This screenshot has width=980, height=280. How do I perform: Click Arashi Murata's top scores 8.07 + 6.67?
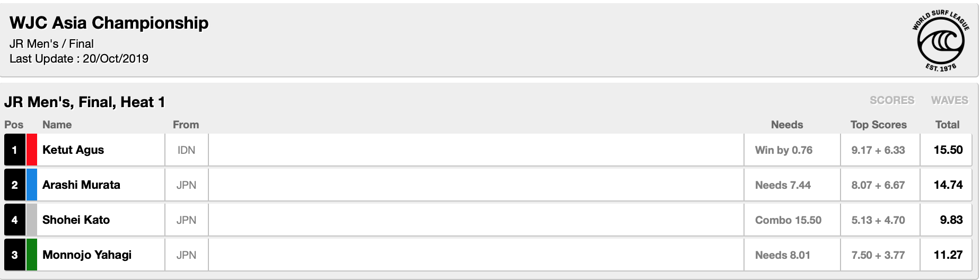(x=878, y=185)
